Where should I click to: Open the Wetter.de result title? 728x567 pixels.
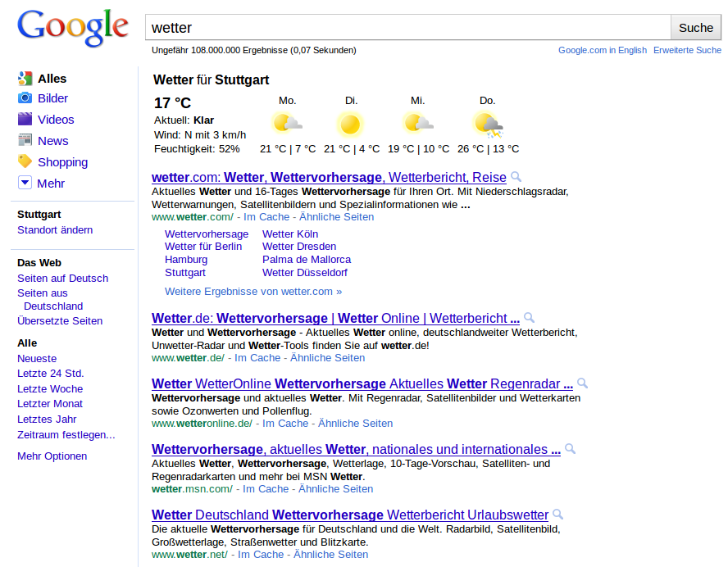pos(335,318)
